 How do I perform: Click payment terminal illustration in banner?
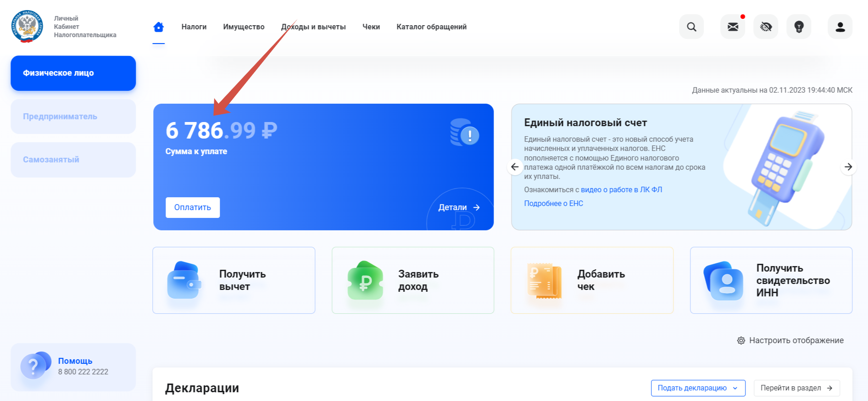tap(785, 167)
